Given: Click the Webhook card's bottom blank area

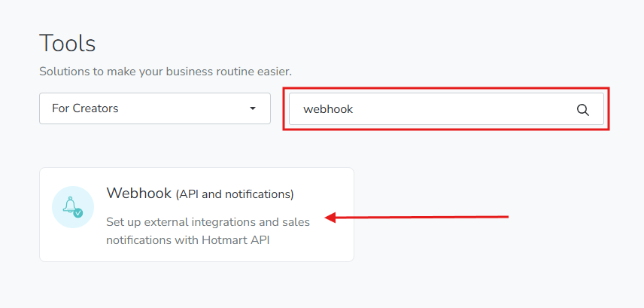Looking at the screenshot, I should 196,255.
